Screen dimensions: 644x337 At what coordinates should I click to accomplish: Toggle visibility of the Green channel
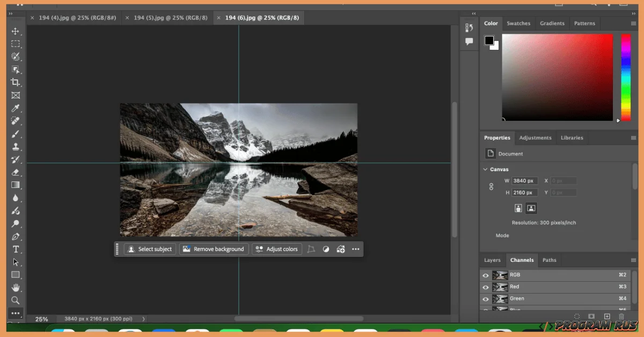[485, 298]
